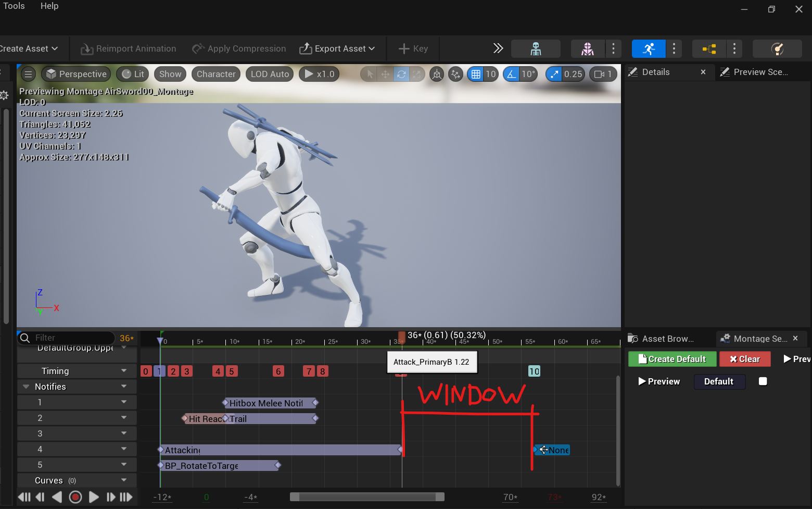Click the Create Default button
The width and height of the screenshot is (812, 509).
tap(672, 359)
